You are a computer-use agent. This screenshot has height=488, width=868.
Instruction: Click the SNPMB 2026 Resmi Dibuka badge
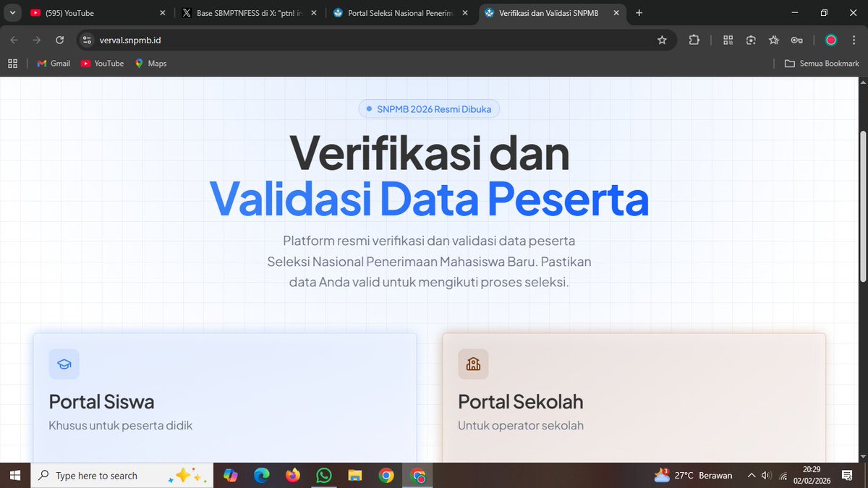[x=429, y=109]
